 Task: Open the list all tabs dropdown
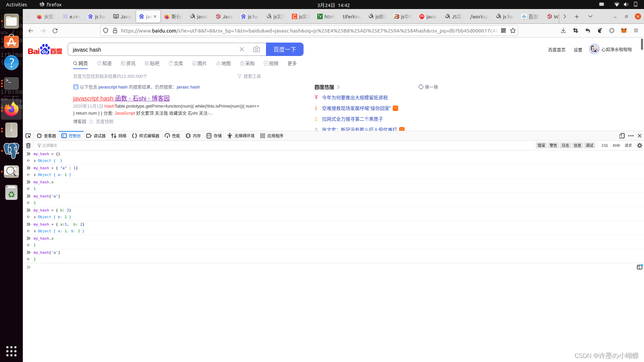coord(590,16)
